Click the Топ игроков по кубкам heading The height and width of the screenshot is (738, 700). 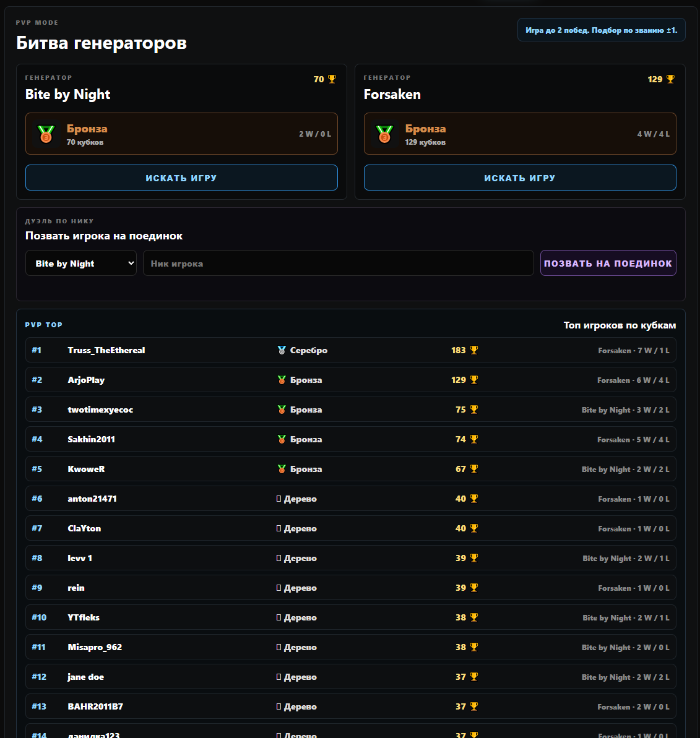tap(620, 325)
